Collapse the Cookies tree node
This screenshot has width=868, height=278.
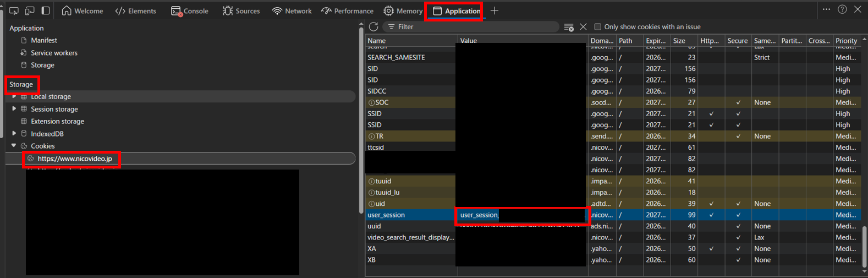[14, 146]
